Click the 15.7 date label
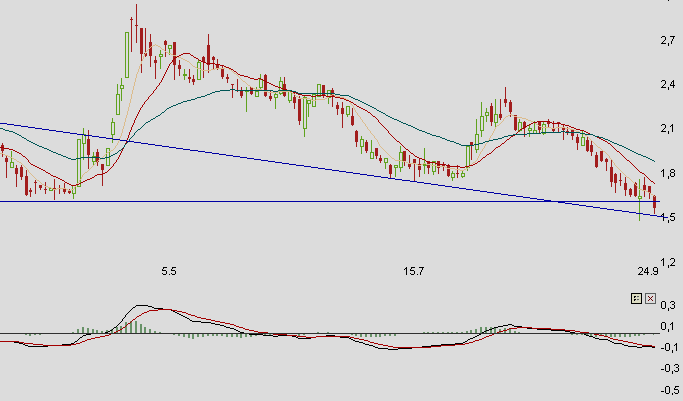The height and width of the screenshot is (401, 683). tap(414, 271)
